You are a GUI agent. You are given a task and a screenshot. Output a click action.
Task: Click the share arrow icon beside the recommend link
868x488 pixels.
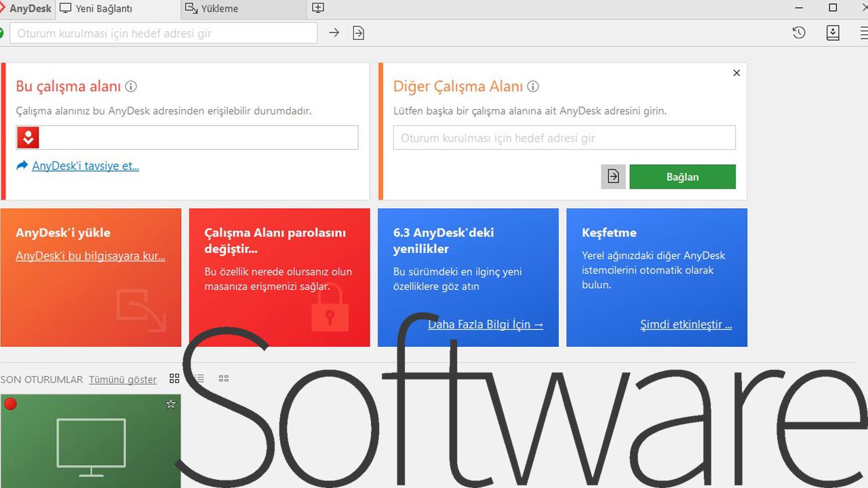coord(22,165)
